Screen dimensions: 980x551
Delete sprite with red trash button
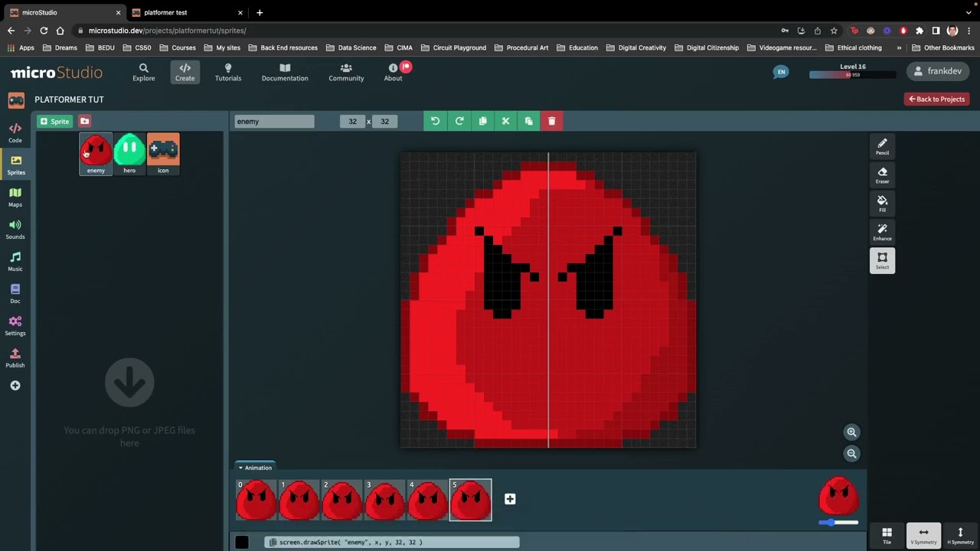click(x=551, y=121)
